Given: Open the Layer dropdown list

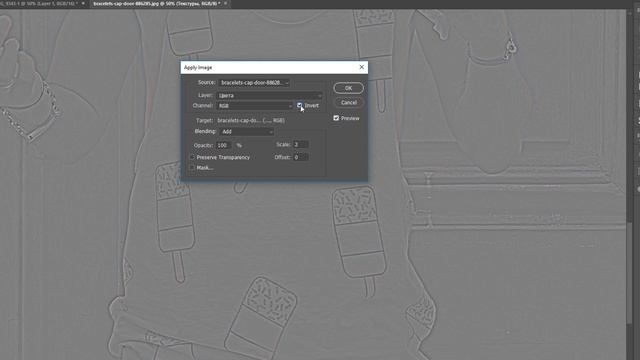Looking at the screenshot, I should pos(269,95).
